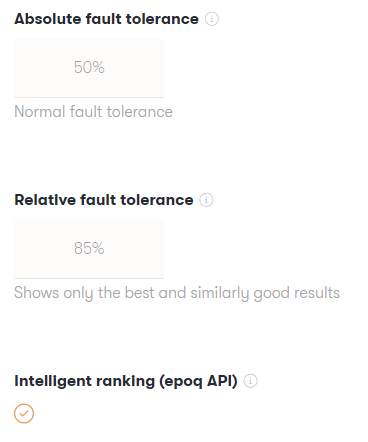Viewport: 368px width, 442px height.
Task: Toggle the Intelligent ranking checkmark circle
Action: pyautogui.click(x=24, y=413)
